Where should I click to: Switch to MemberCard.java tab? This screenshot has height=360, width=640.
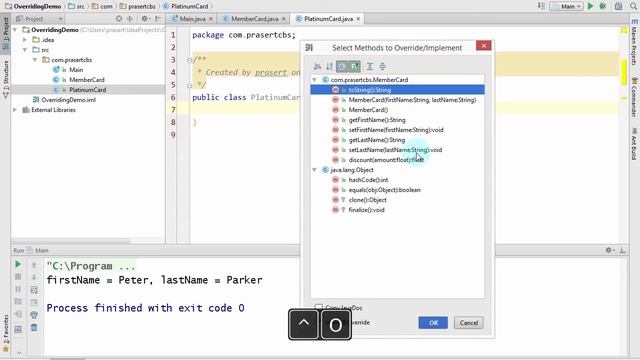point(254,19)
